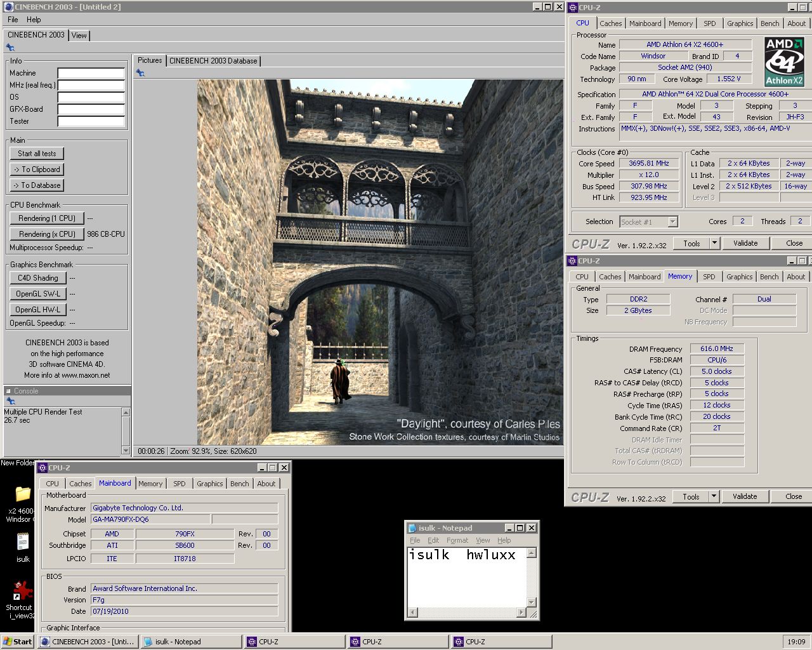Click the Notepad text area
812x650 pixels.
click(x=468, y=578)
